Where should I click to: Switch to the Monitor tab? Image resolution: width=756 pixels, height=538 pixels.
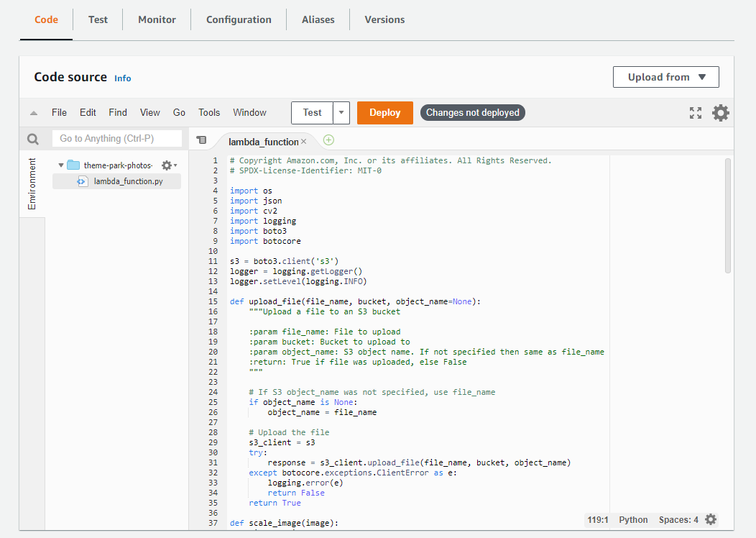tap(157, 19)
